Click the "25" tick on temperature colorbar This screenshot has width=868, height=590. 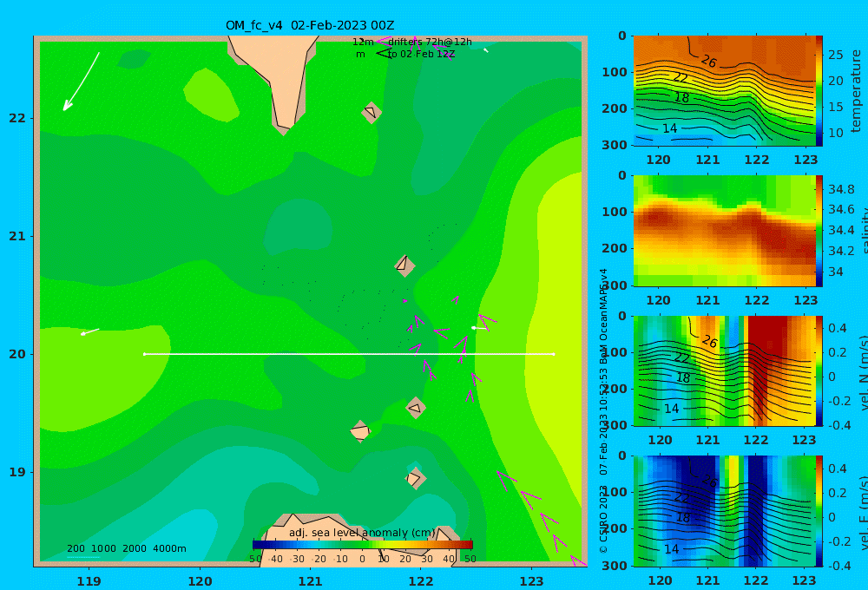(835, 55)
